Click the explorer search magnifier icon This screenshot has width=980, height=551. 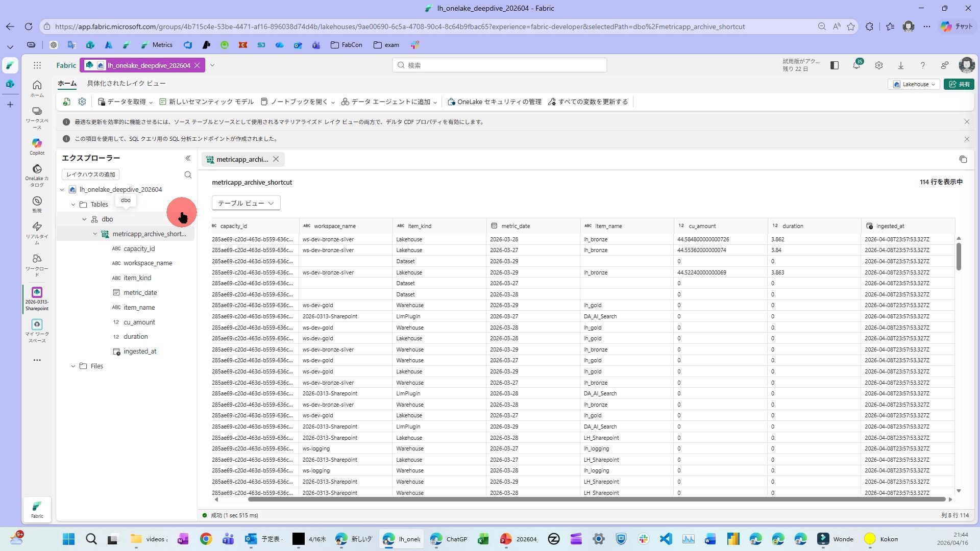(188, 174)
